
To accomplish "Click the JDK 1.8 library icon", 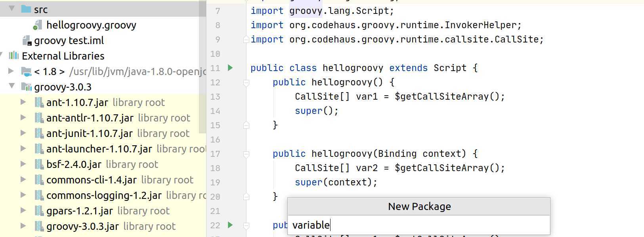I will click(26, 71).
